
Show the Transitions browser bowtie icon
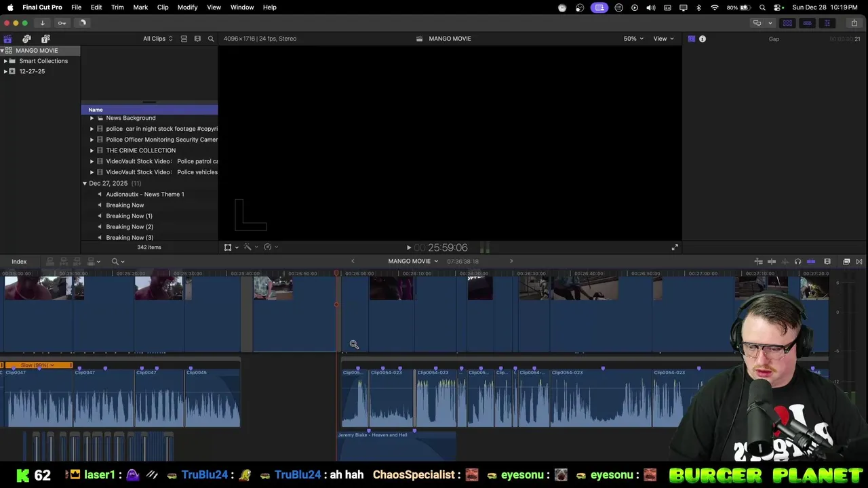tap(859, 262)
